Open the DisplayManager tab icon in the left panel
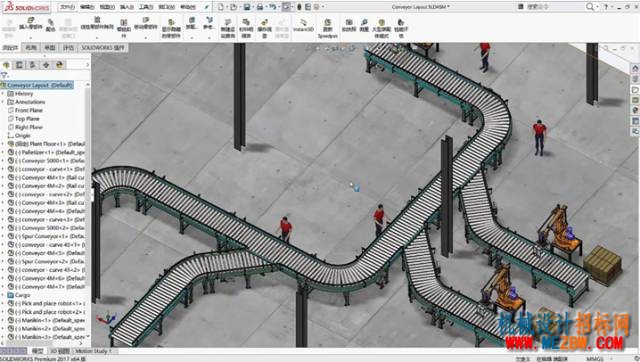The image size is (640, 362). click(60, 65)
